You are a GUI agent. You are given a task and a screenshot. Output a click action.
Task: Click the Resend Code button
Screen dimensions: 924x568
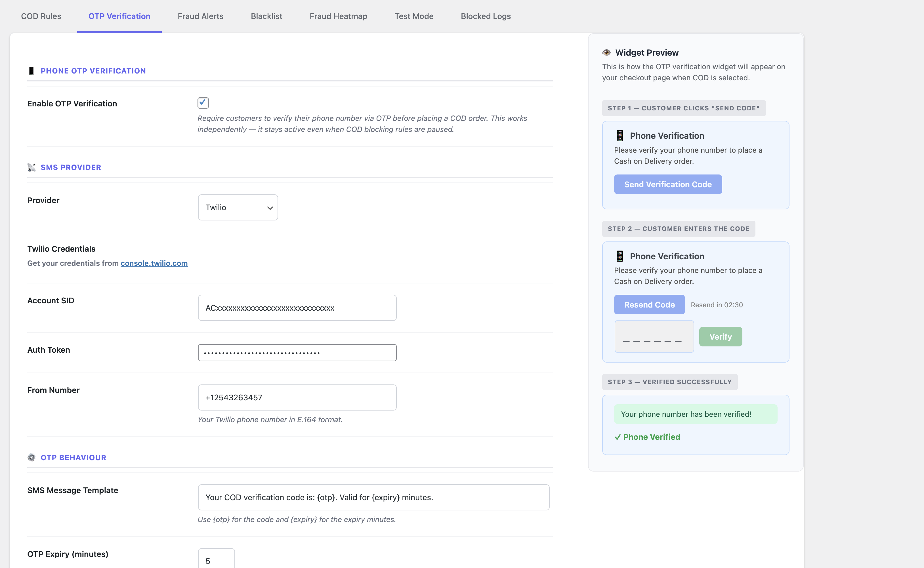tap(649, 304)
